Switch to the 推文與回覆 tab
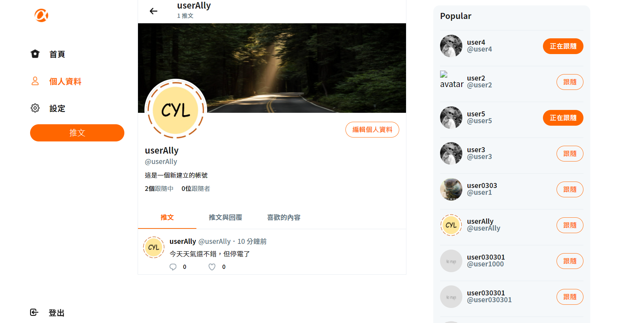 225,217
